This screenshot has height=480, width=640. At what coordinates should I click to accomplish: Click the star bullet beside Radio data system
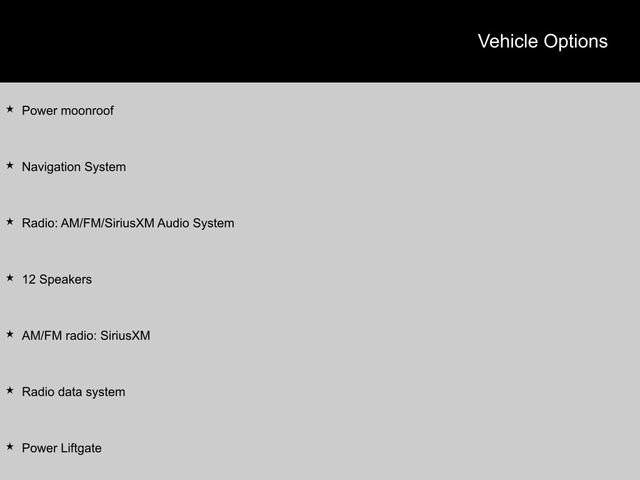(10, 390)
